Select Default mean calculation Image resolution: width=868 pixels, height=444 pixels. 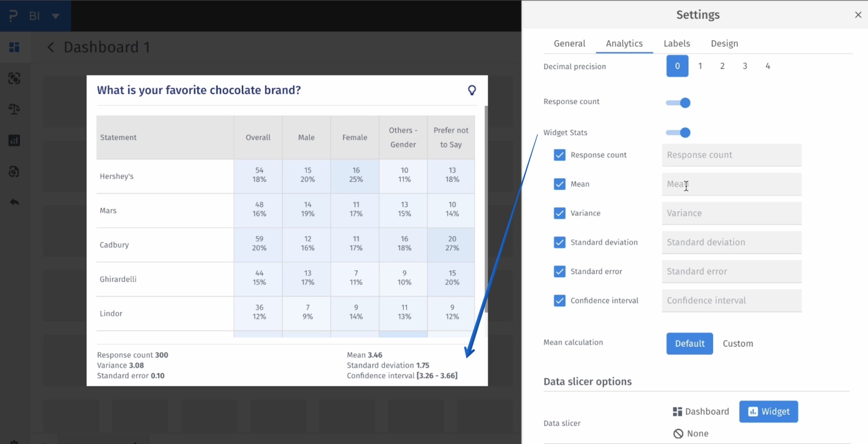pyautogui.click(x=689, y=344)
